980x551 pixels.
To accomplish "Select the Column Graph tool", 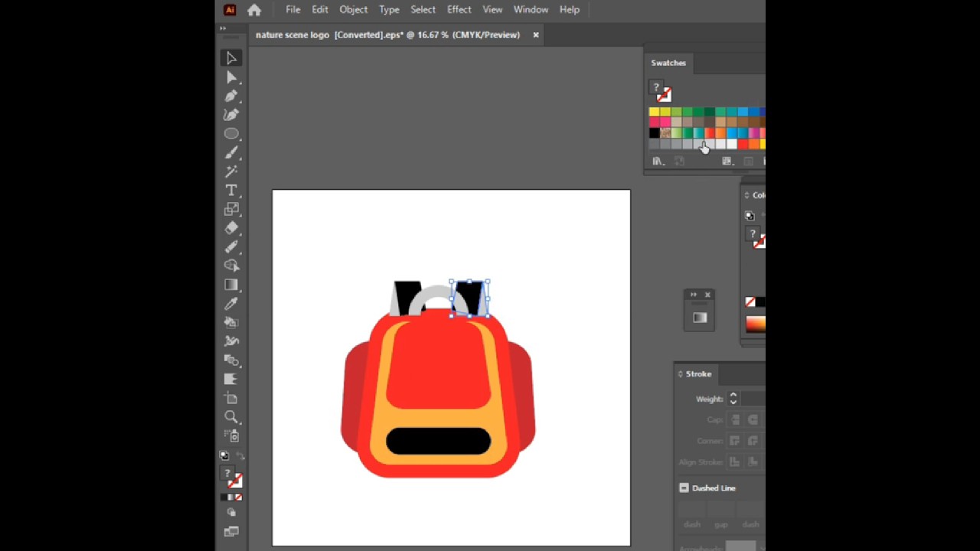I will (231, 379).
